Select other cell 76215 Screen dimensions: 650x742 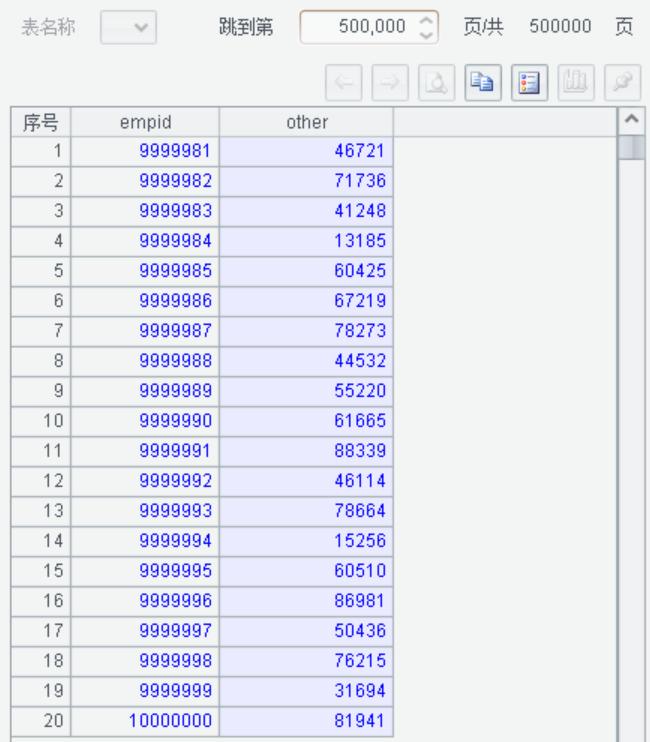pos(307,661)
